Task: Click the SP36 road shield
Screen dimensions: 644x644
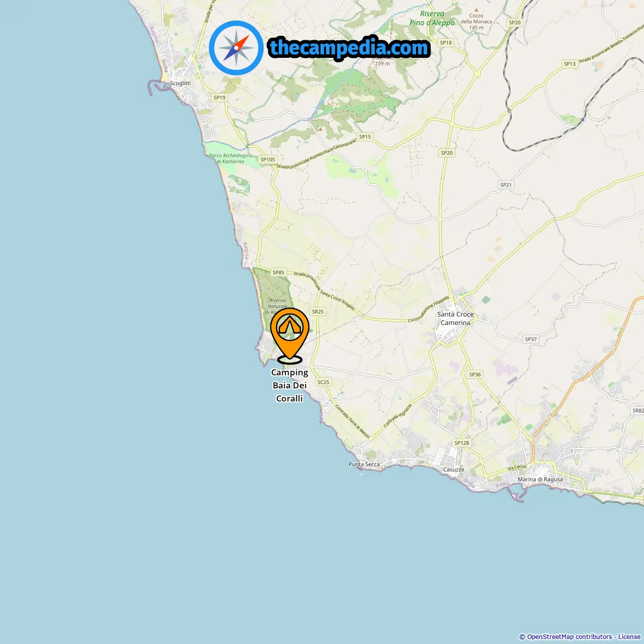Action: click(x=475, y=375)
